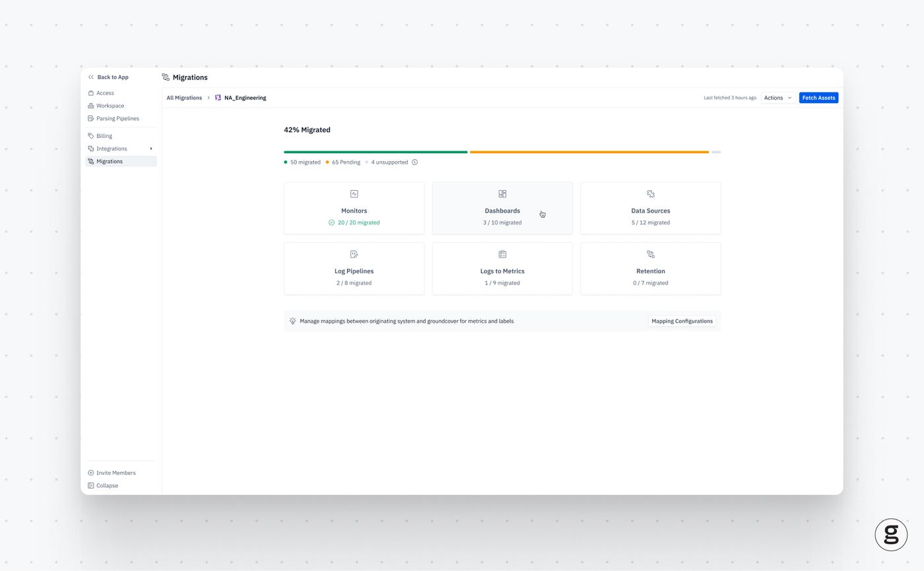The height and width of the screenshot is (571, 924).
Task: Click the Fetch Assets button
Action: tap(818, 98)
